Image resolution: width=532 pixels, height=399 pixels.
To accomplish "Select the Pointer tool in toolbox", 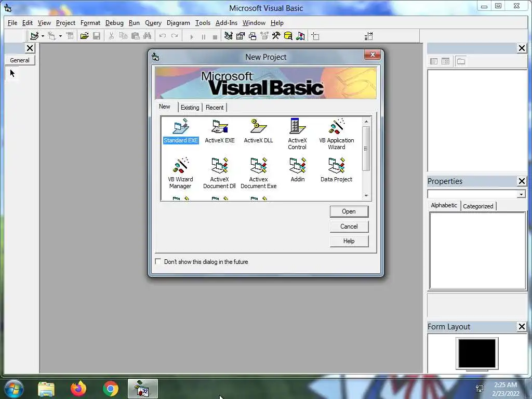I will point(12,73).
